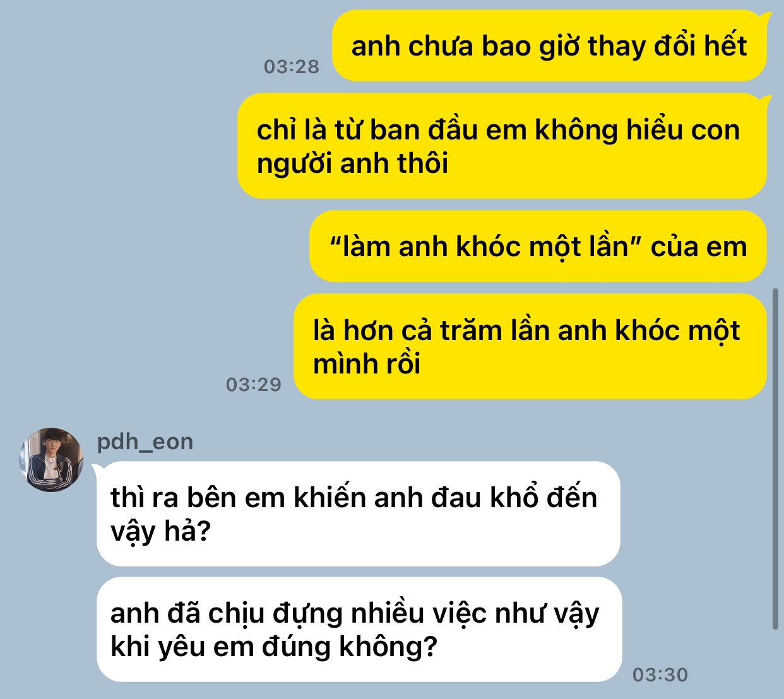Click the pdh_eon username label
The image size is (784, 699).
click(x=145, y=442)
